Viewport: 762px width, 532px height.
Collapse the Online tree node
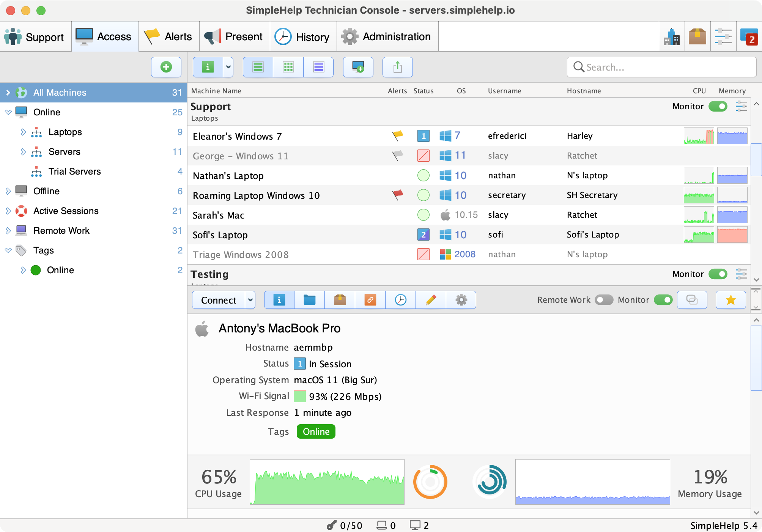click(8, 112)
